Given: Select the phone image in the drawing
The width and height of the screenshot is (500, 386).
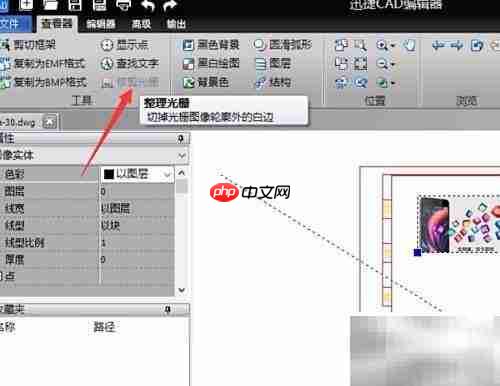Looking at the screenshot, I should point(434,224).
